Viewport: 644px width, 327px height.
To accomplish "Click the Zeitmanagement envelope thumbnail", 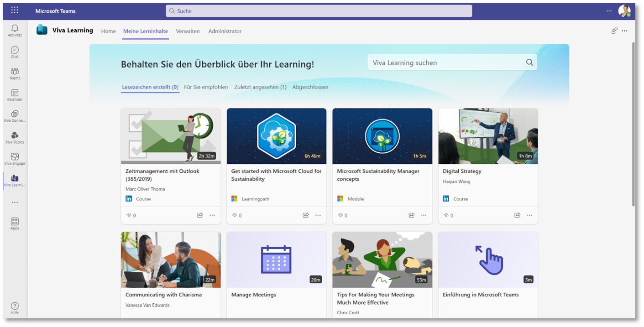I will pyautogui.click(x=171, y=136).
